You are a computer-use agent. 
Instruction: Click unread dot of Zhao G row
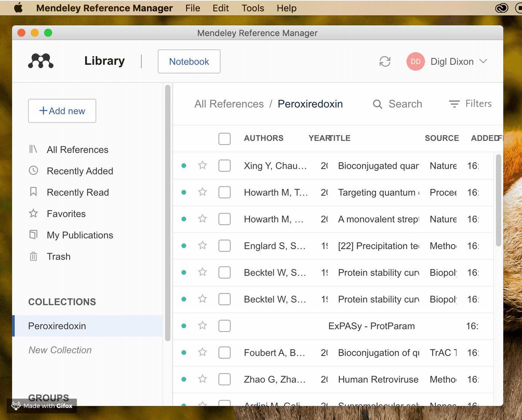click(x=184, y=379)
